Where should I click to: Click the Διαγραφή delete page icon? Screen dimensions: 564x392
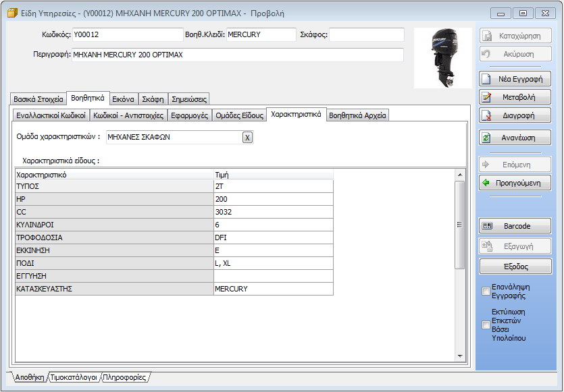(486, 115)
